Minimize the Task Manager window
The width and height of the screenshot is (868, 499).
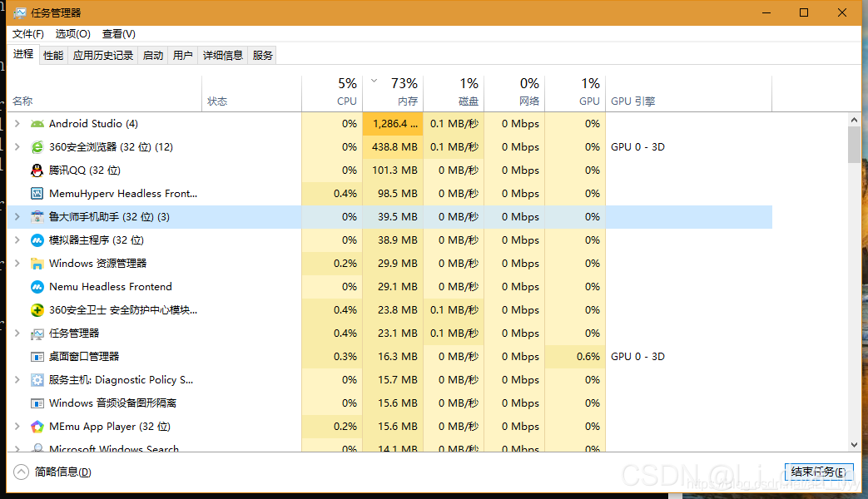766,12
